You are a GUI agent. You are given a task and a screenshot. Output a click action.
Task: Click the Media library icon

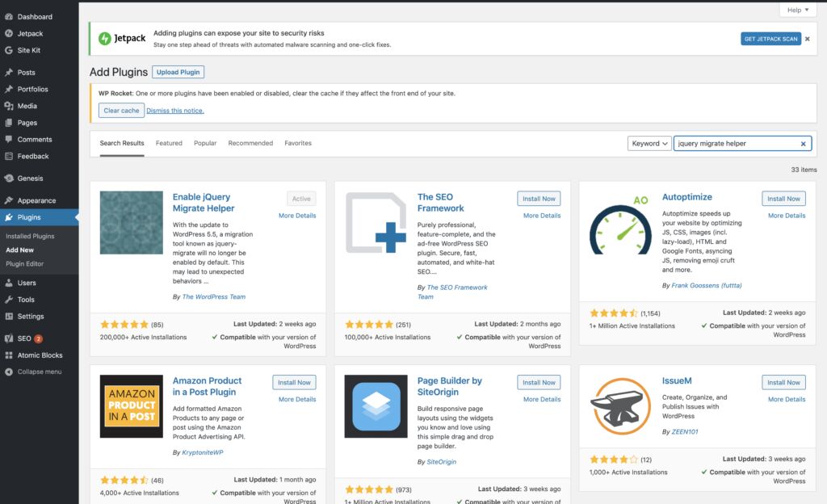tap(8, 106)
